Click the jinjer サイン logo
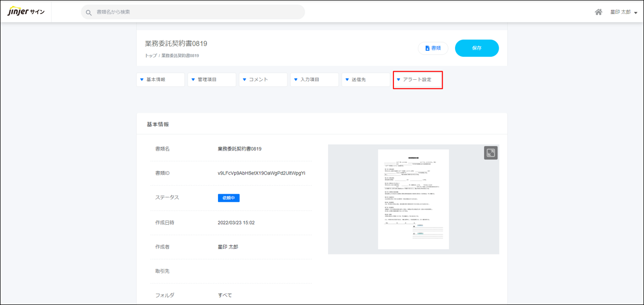Image resolution: width=644 pixels, height=305 pixels. pos(26,12)
